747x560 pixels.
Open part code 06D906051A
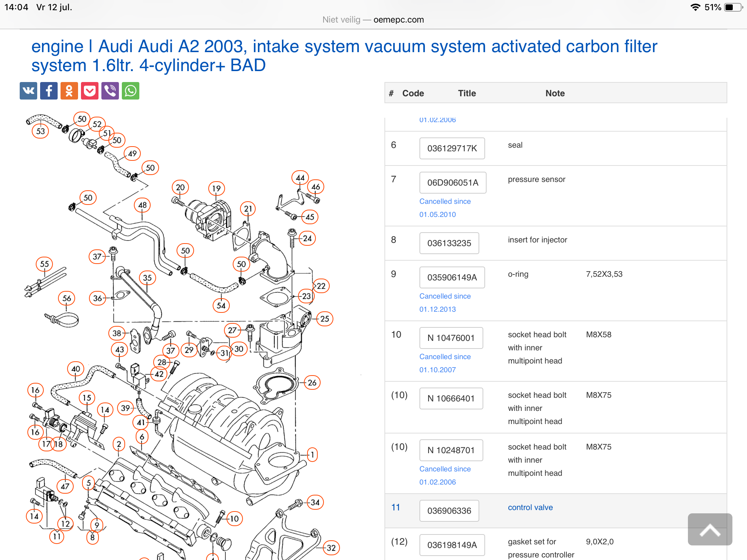coord(453,183)
